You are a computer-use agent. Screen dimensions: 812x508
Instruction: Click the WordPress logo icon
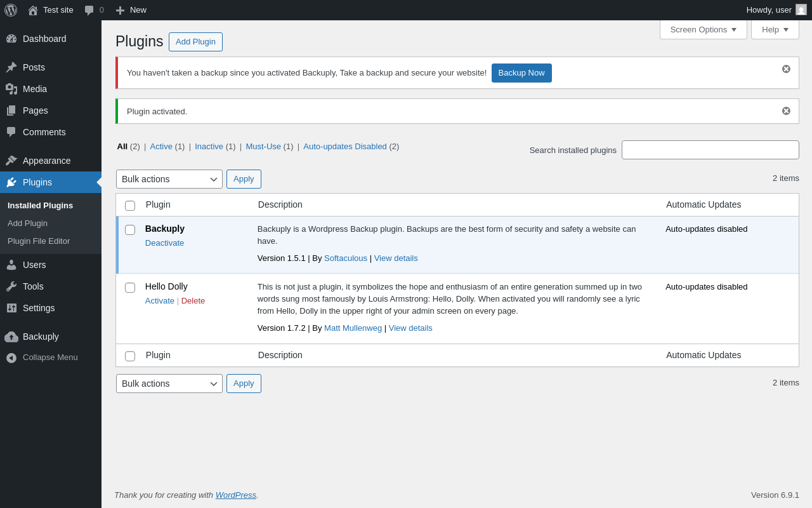(11, 10)
